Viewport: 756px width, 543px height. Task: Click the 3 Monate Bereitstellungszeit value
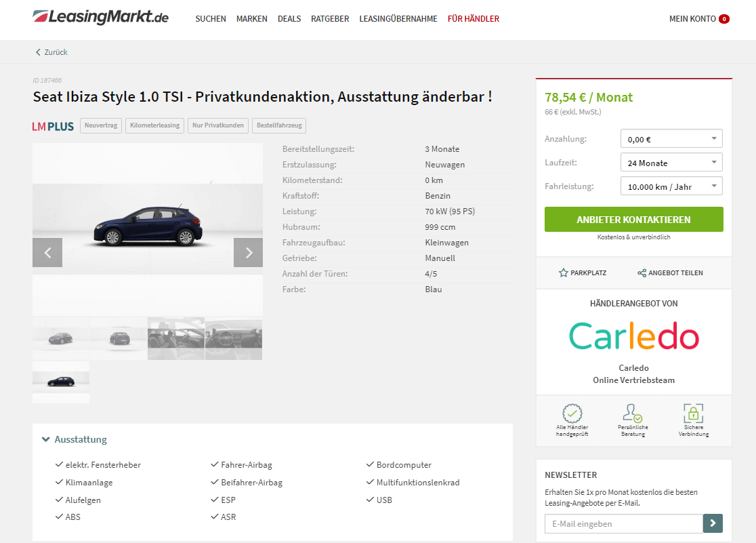[x=442, y=149]
